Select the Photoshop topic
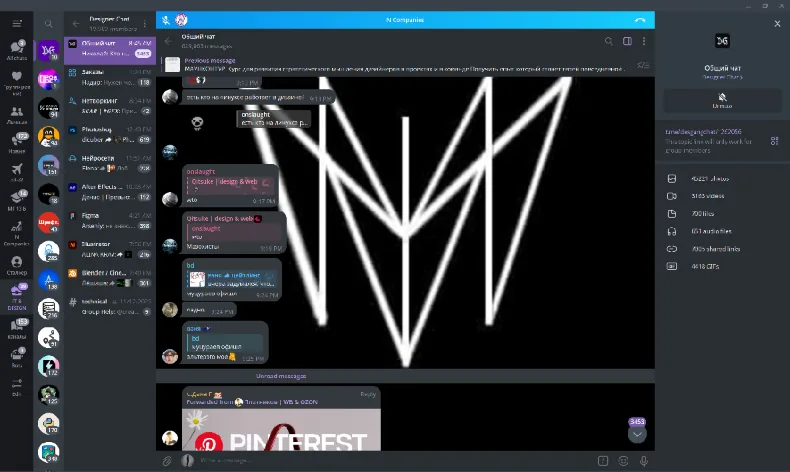Viewport: 790px width, 472px height. click(110, 134)
